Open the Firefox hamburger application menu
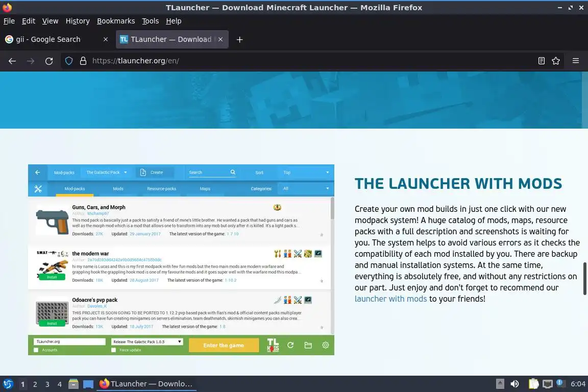 click(x=576, y=61)
